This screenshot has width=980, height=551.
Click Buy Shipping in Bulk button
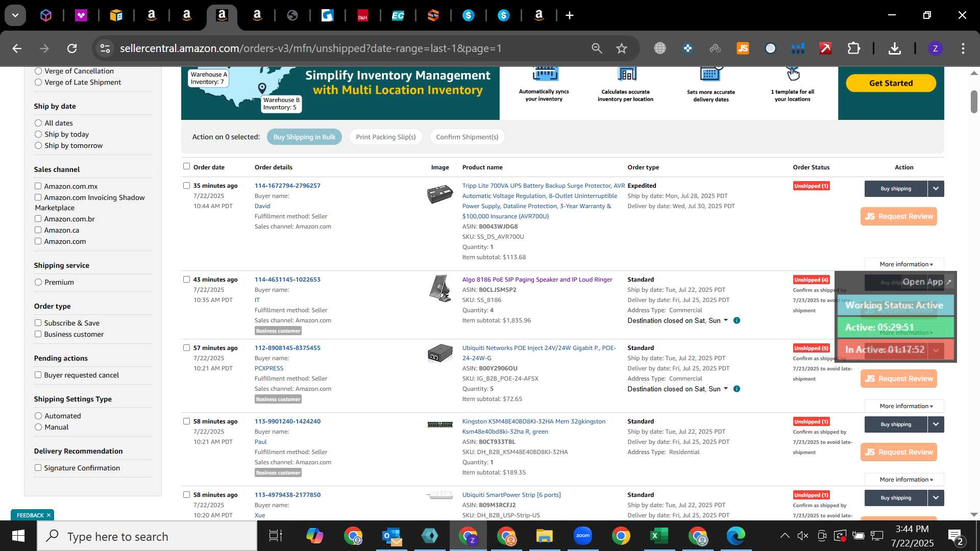point(304,137)
